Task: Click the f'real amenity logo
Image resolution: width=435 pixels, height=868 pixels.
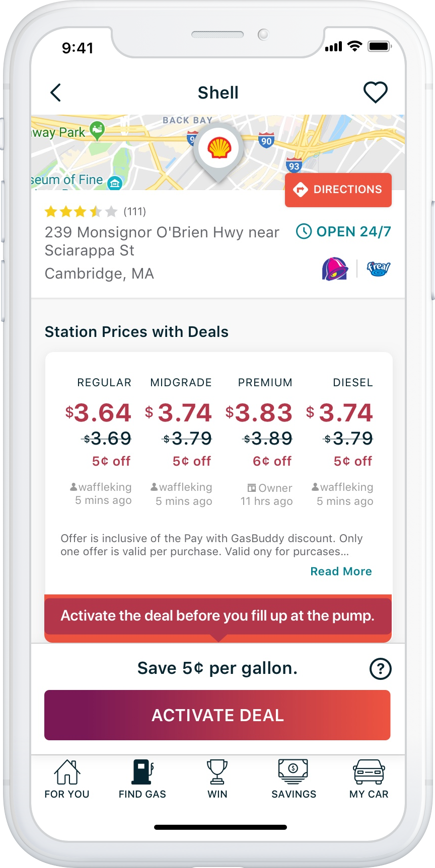Action: (x=378, y=269)
